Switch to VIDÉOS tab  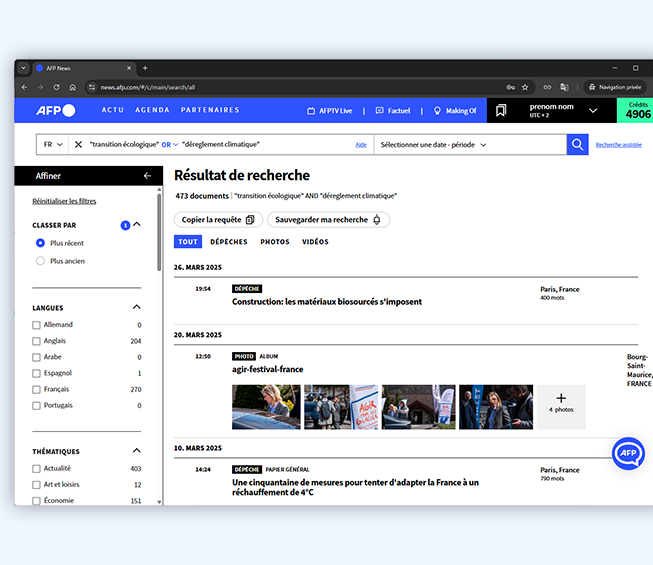pos(315,242)
